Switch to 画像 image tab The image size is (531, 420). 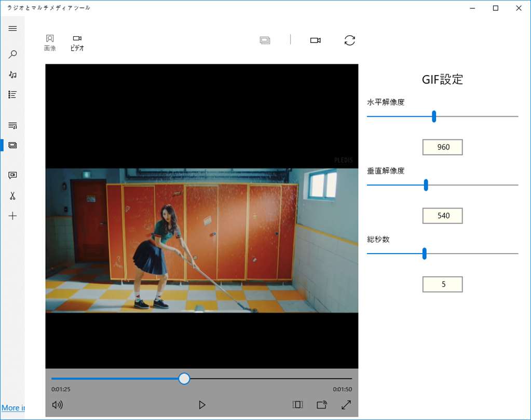[x=50, y=43]
